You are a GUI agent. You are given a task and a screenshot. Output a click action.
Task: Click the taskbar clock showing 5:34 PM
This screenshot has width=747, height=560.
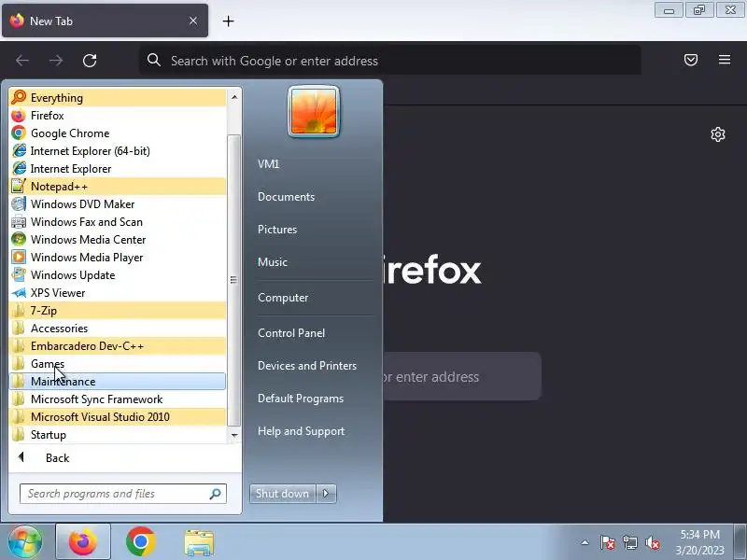click(x=699, y=542)
